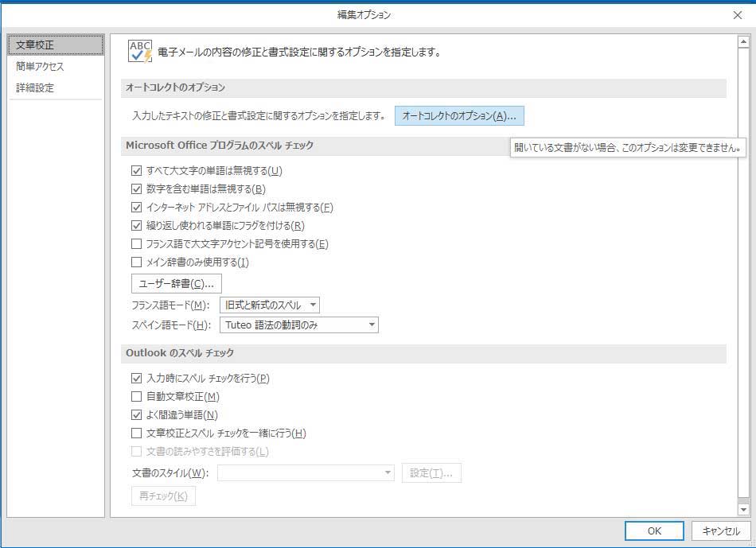Select 文章校正 in the left sidebar
This screenshot has height=548, width=756.
54,45
